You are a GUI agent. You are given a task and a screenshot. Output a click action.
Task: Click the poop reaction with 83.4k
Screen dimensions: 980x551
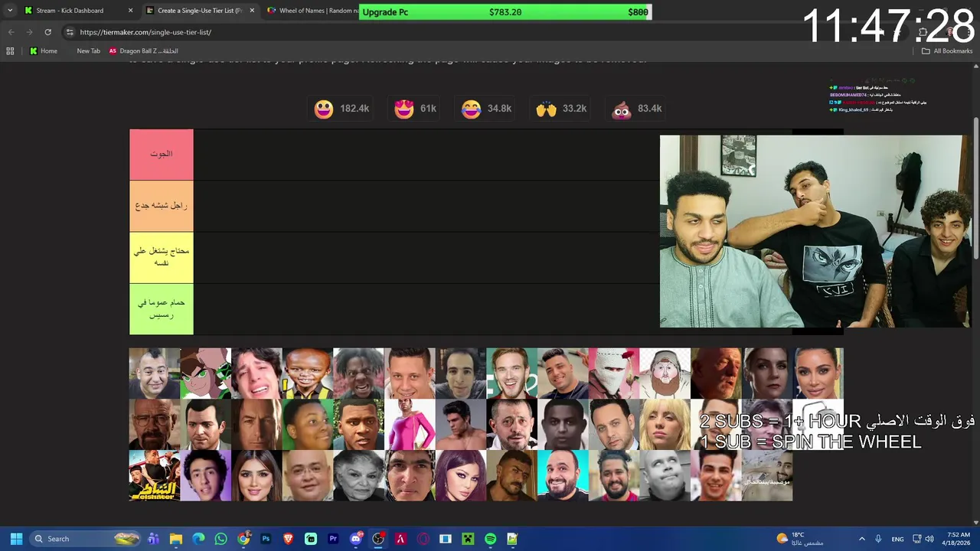click(637, 109)
